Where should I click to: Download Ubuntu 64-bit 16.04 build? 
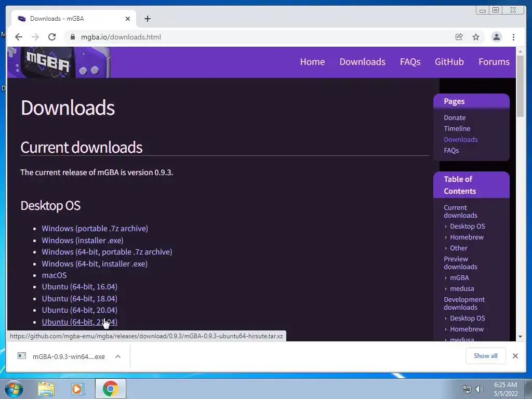pos(79,287)
